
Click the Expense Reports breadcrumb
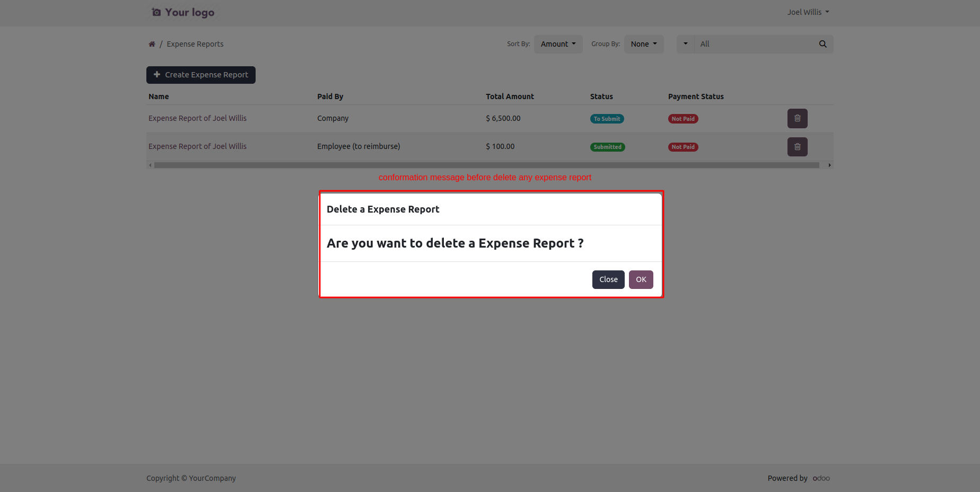tap(195, 44)
